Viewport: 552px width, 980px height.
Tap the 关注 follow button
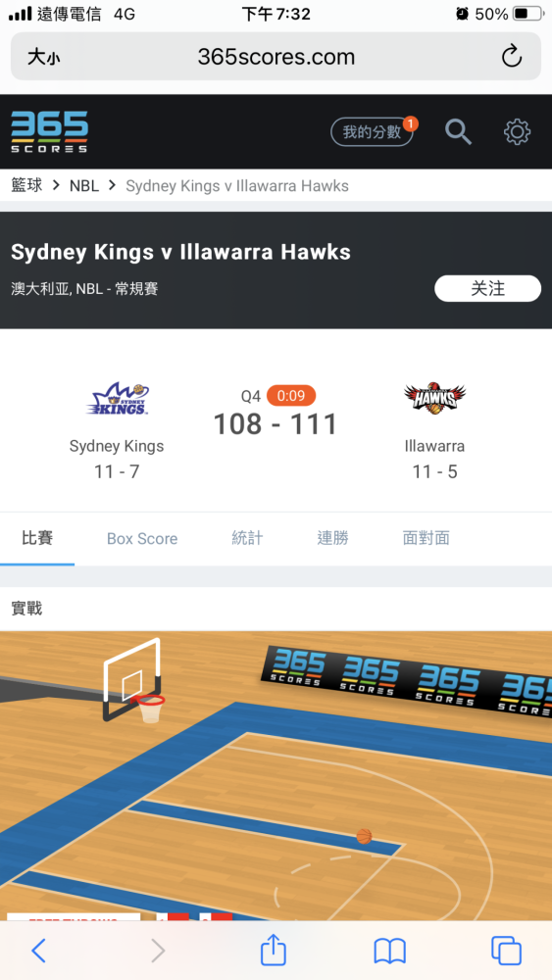coord(487,288)
